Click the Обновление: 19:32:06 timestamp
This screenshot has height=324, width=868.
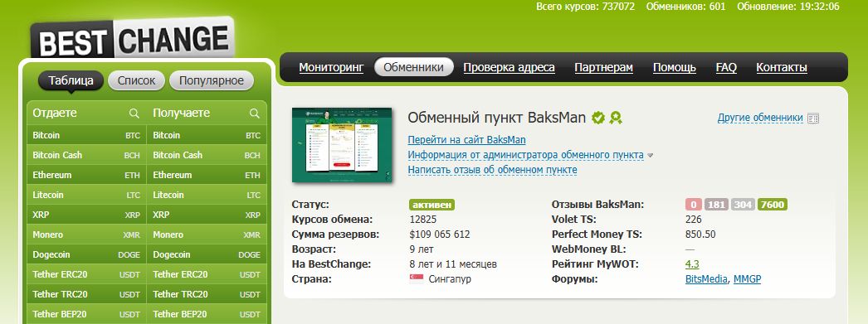788,7
